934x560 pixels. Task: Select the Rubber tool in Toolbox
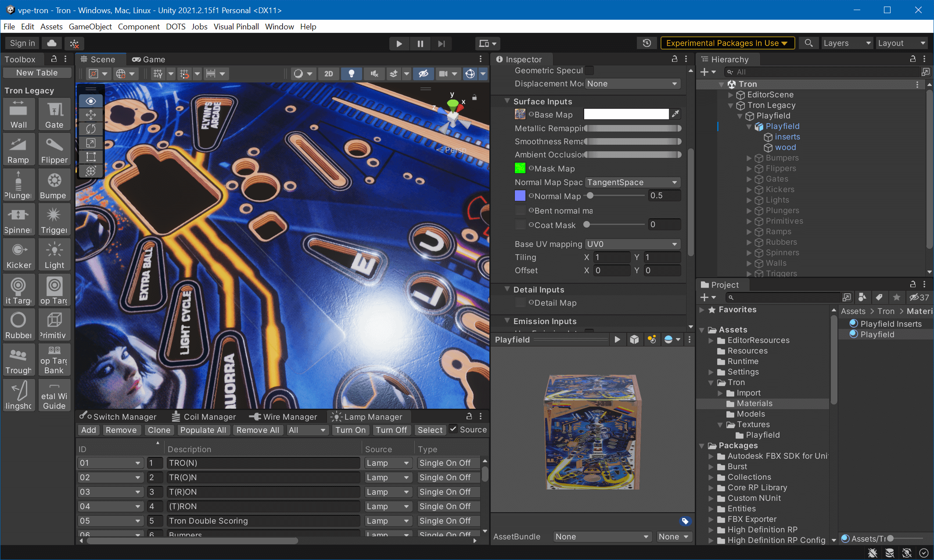(x=19, y=325)
